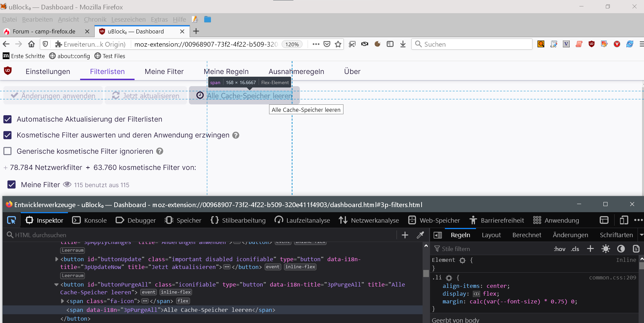Add new node with plus icon
644x323 pixels.
coord(405,235)
